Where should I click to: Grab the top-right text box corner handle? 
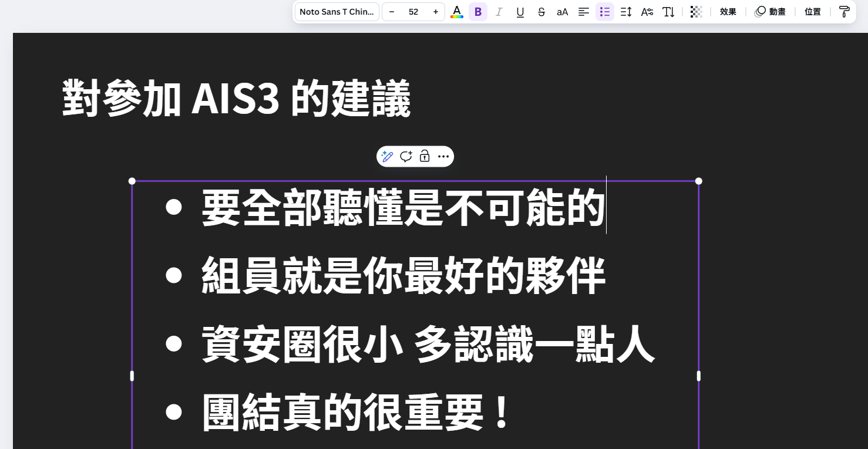(x=698, y=181)
